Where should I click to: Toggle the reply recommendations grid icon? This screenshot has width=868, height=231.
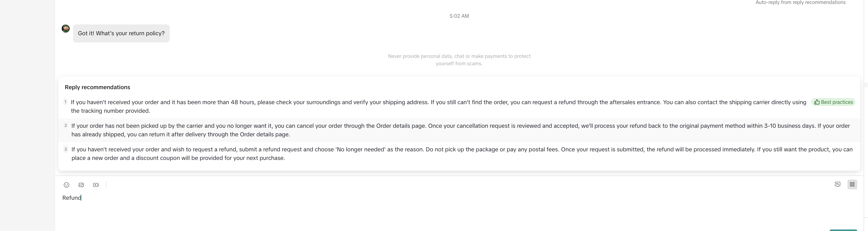click(x=852, y=184)
